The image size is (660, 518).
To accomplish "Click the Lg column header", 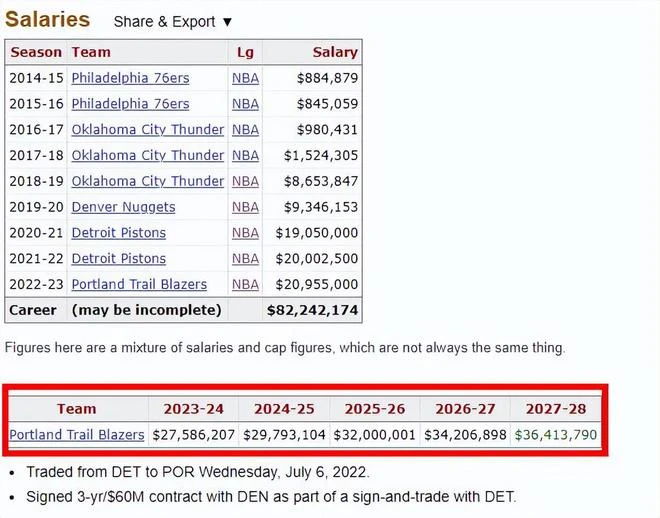I will pos(245,52).
